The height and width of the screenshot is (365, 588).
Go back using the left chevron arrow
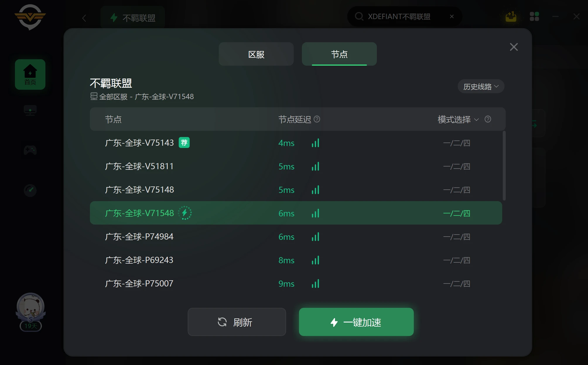84,18
